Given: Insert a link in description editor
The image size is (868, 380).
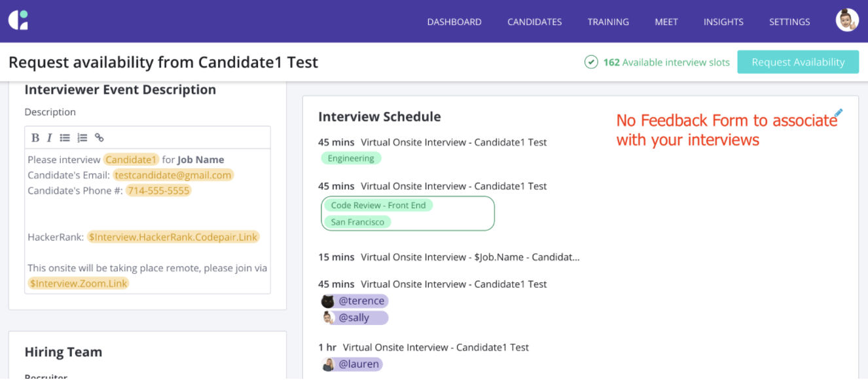Looking at the screenshot, I should pyautogui.click(x=99, y=138).
